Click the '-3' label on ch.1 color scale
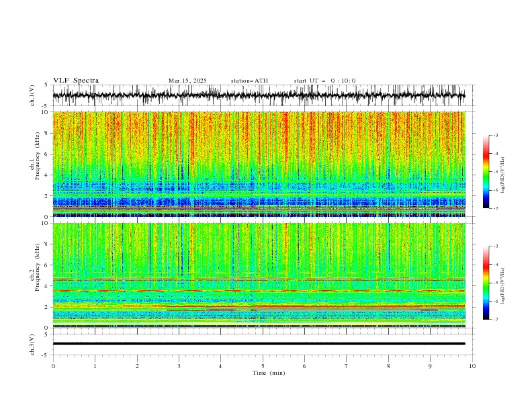532x411 pixels. coord(495,135)
